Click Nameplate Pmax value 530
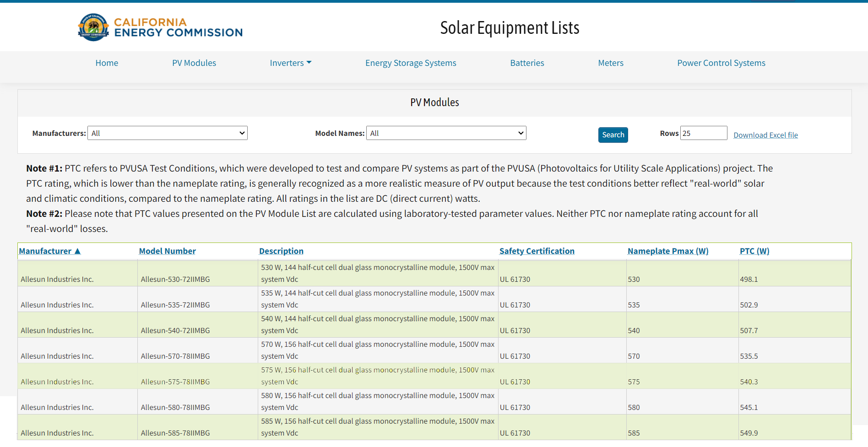 point(634,279)
